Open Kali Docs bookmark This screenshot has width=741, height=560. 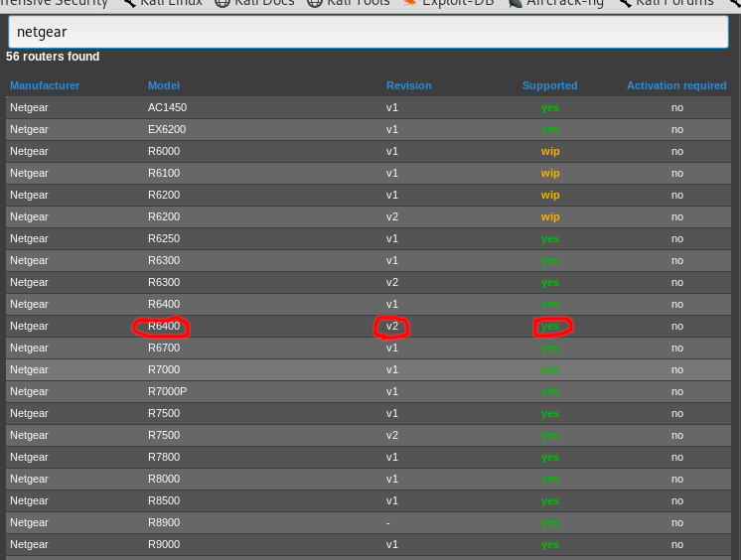pos(254,4)
